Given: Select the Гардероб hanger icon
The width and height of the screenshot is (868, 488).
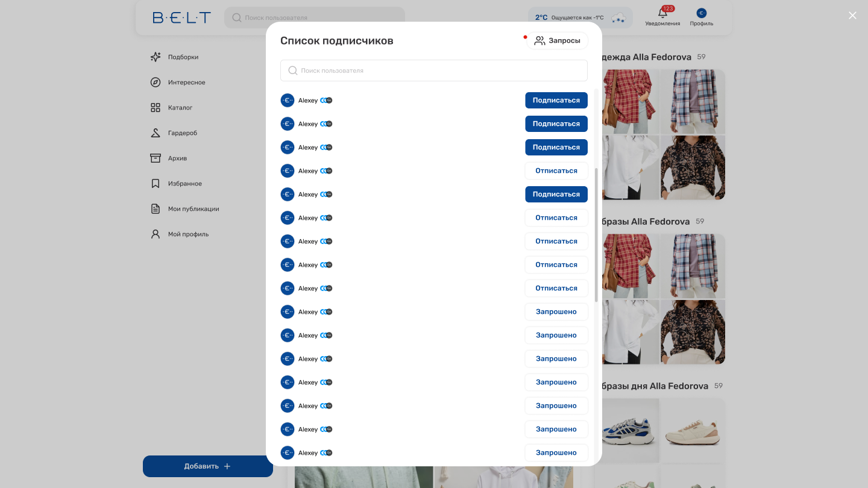Looking at the screenshot, I should (156, 133).
